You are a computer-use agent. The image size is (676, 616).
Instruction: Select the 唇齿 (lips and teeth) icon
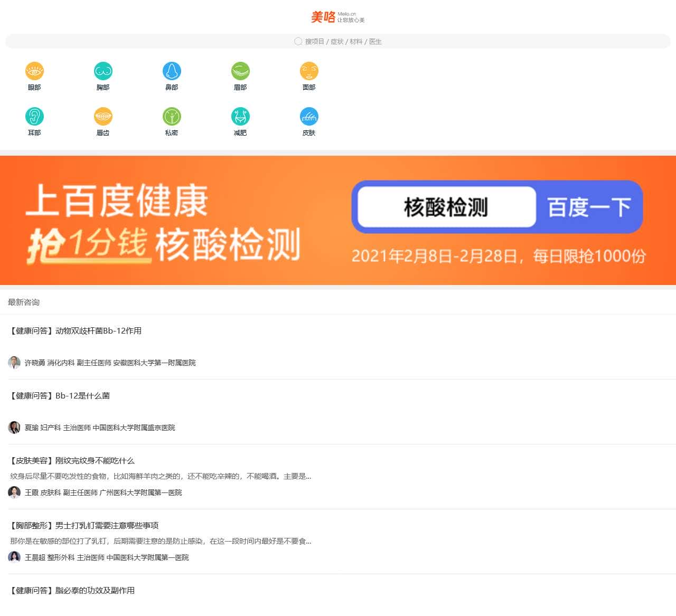coord(103,116)
